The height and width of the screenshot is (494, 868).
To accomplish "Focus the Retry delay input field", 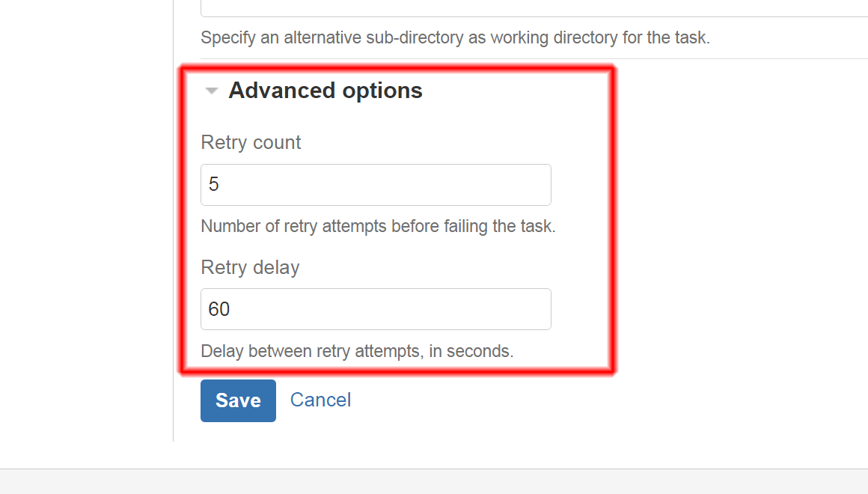I will (376, 309).
